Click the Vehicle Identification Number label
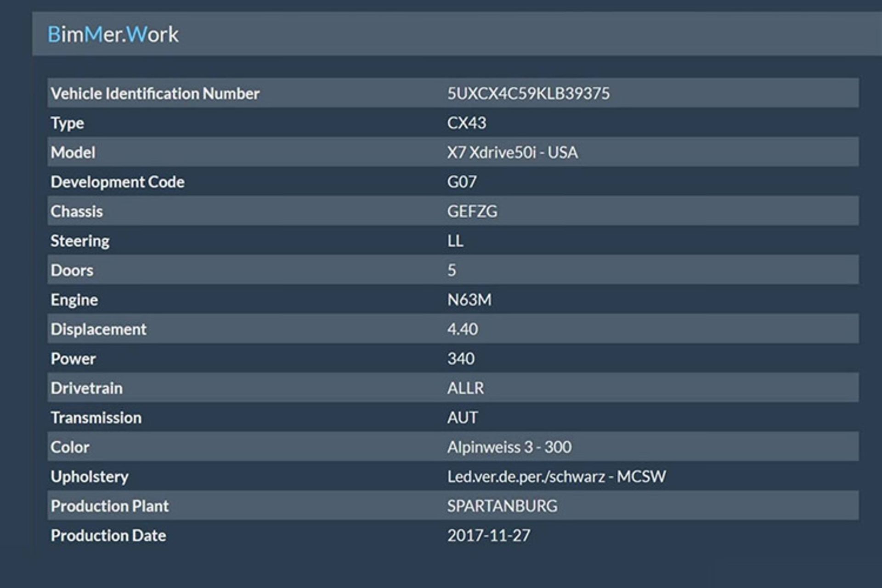Viewport: 882px width, 588px height. pyautogui.click(x=155, y=93)
